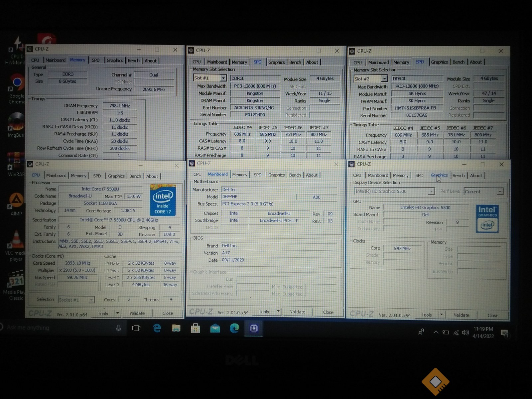This screenshot has height=399, width=532.
Task: Switch to the Memory tab in the Graphics window
Action: (x=401, y=176)
